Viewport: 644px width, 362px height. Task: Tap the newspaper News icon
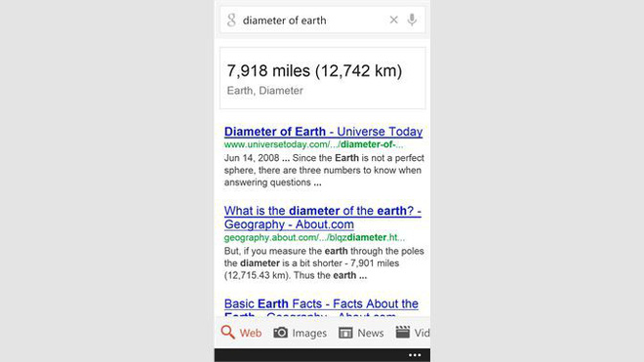345,333
